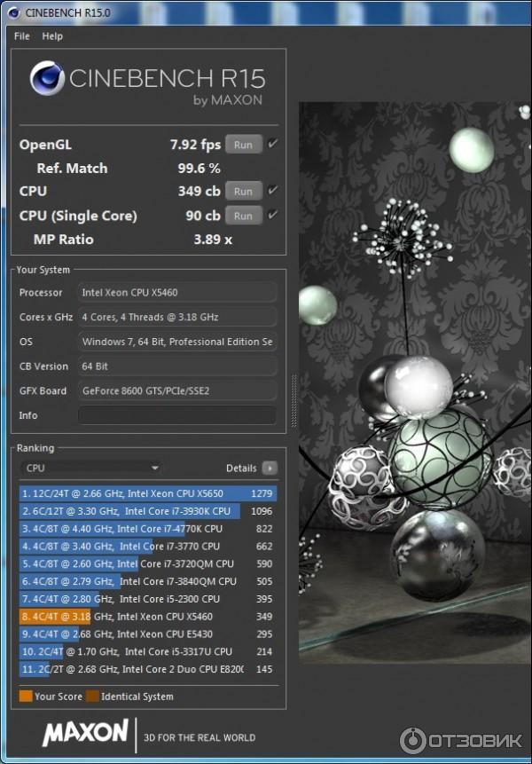Select ranking row Intel Core i5-3317U
532x764 pixels.
[148, 651]
